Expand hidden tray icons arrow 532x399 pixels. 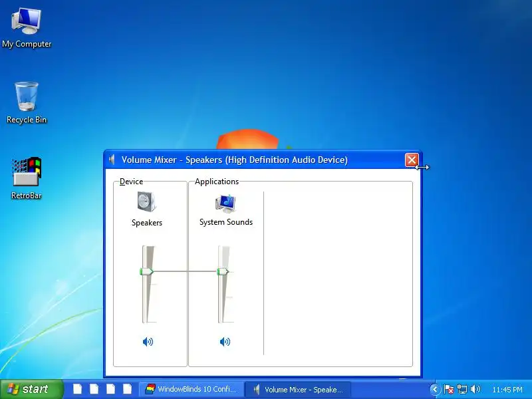(x=435, y=389)
